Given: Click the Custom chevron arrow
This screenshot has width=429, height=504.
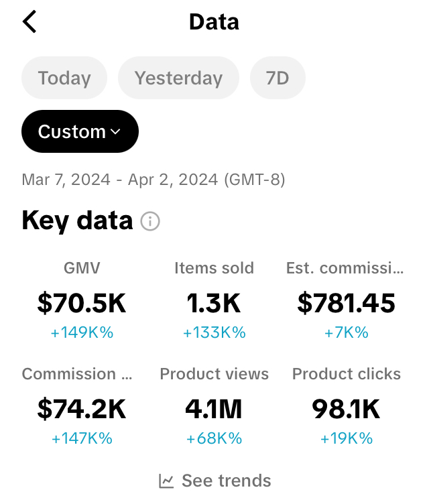Looking at the screenshot, I should [x=115, y=132].
